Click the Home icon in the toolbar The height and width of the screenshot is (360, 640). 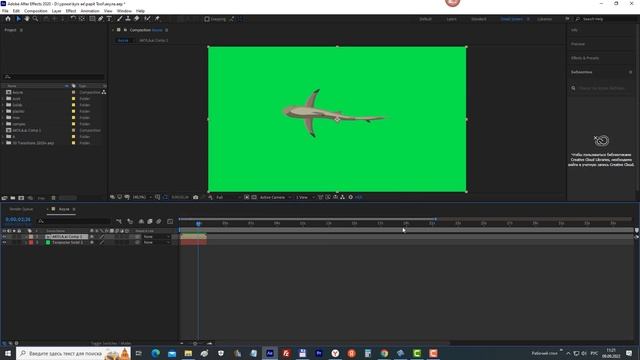(8, 19)
